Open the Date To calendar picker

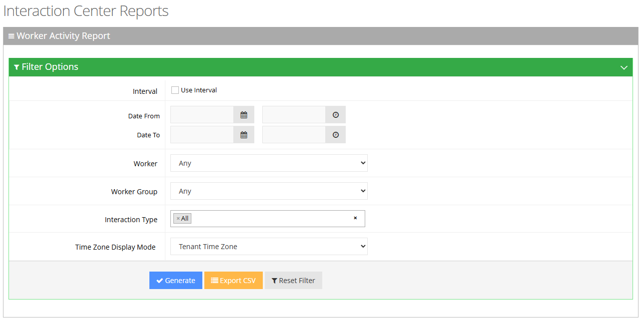click(244, 135)
